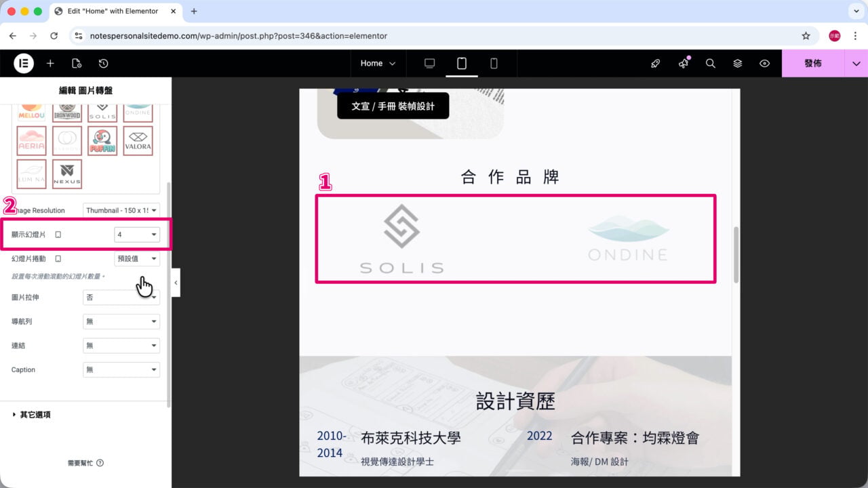Open the 幻燈片捲動 dropdown
868x488 pixels.
[137, 259]
